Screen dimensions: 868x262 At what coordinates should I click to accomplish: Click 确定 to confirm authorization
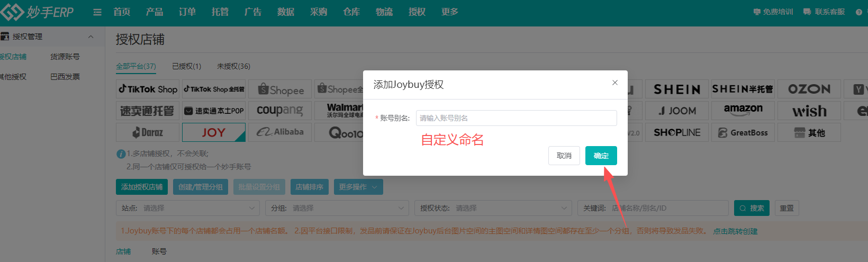click(601, 156)
